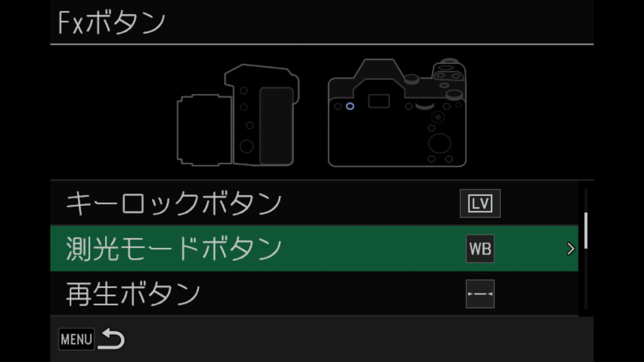Click the Fxボタン title header
The image size is (644, 362).
[x=112, y=23]
